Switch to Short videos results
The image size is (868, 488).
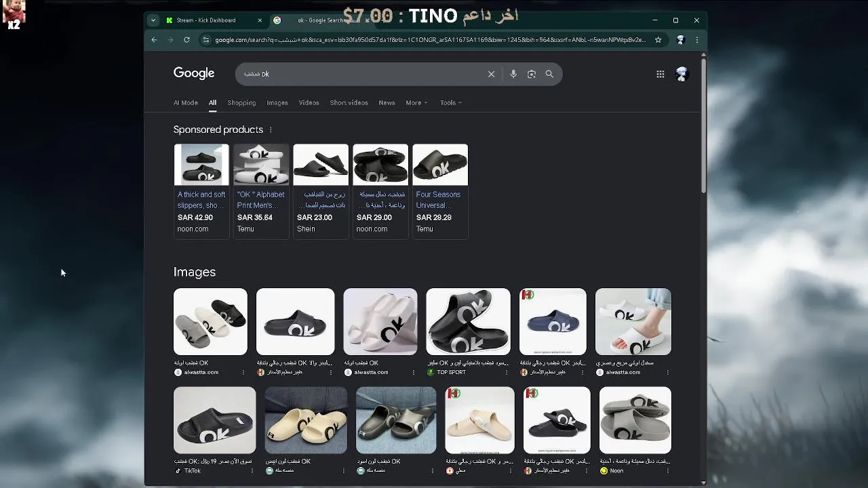349,102
